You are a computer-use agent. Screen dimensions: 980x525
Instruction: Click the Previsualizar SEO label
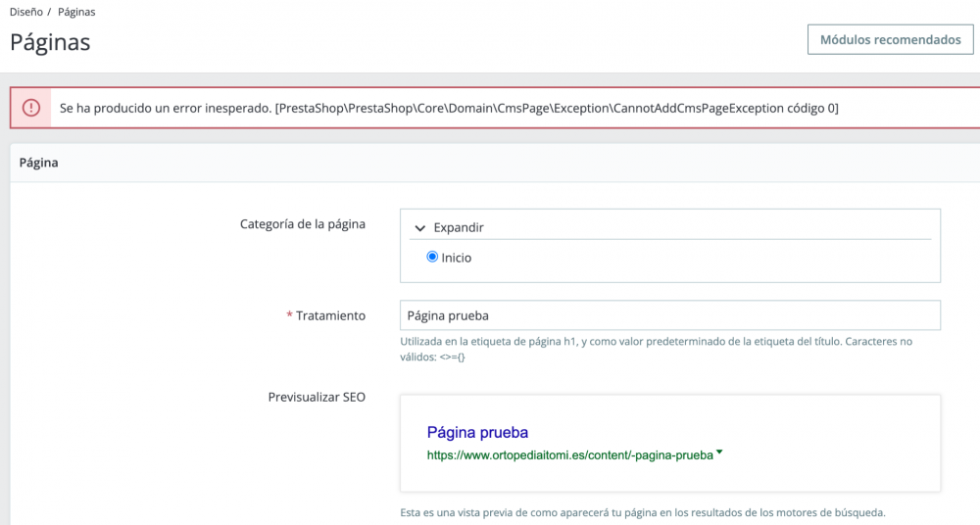317,397
